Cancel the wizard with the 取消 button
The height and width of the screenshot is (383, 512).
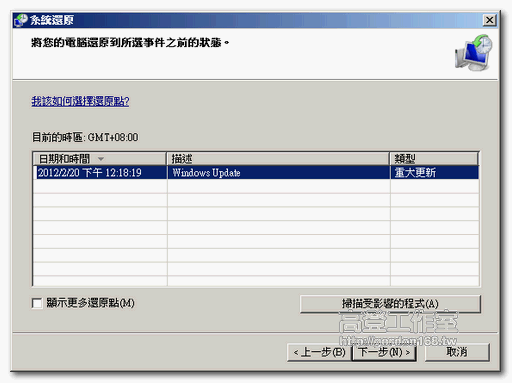pyautogui.click(x=457, y=352)
